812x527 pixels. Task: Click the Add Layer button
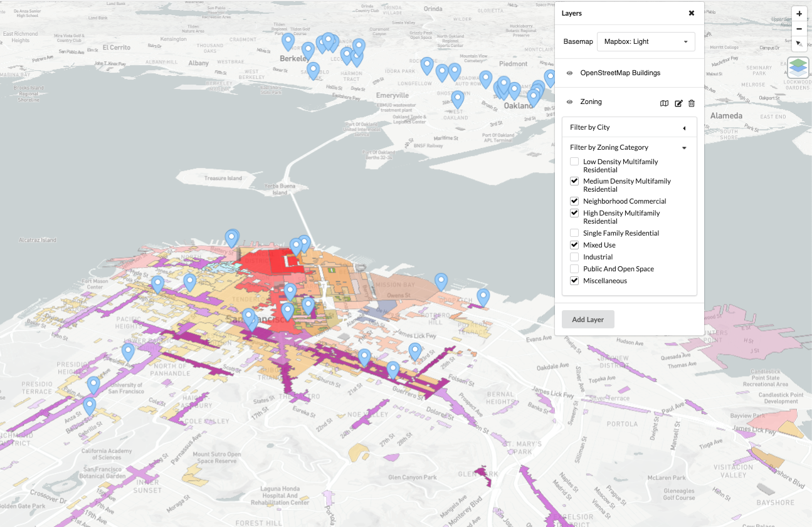[x=588, y=319]
